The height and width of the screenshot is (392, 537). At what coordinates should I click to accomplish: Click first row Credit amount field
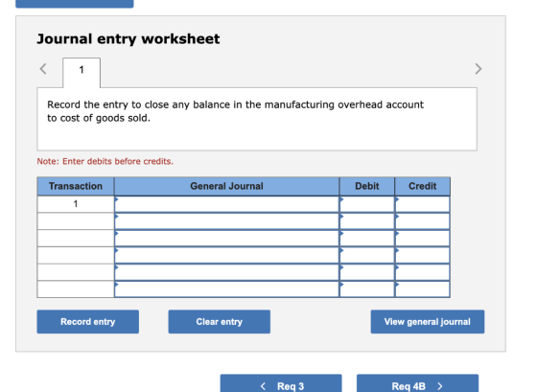(x=422, y=204)
